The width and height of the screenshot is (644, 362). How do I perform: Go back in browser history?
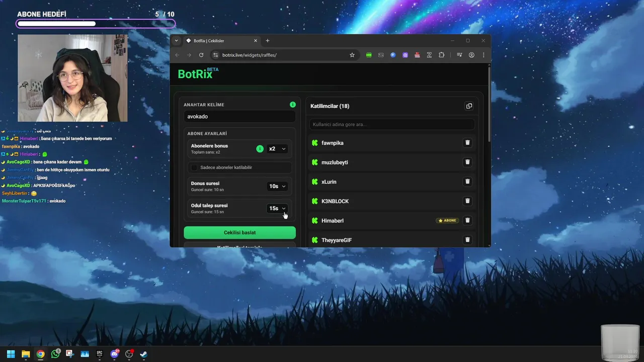(x=177, y=55)
